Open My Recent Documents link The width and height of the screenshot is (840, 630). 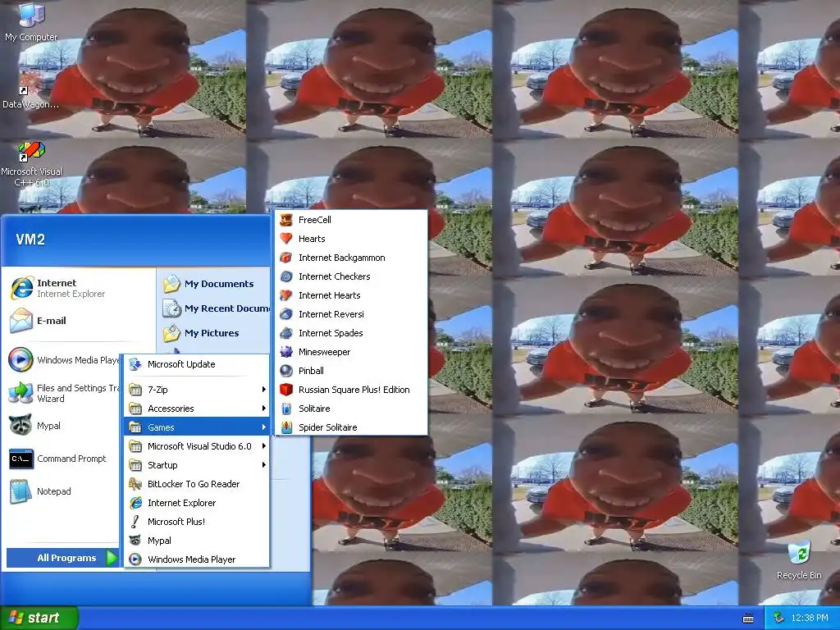[x=216, y=308]
